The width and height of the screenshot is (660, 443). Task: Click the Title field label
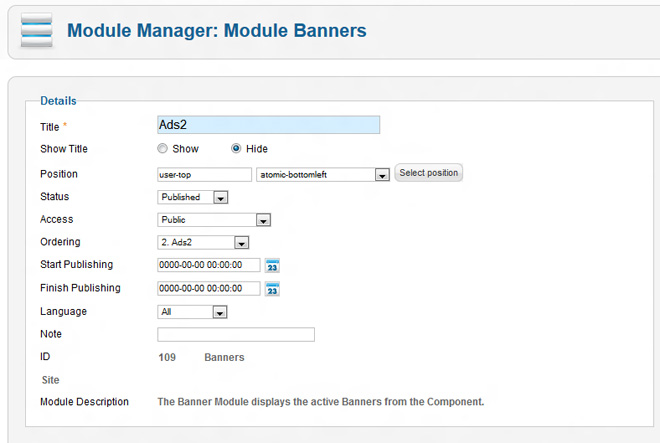click(50, 126)
